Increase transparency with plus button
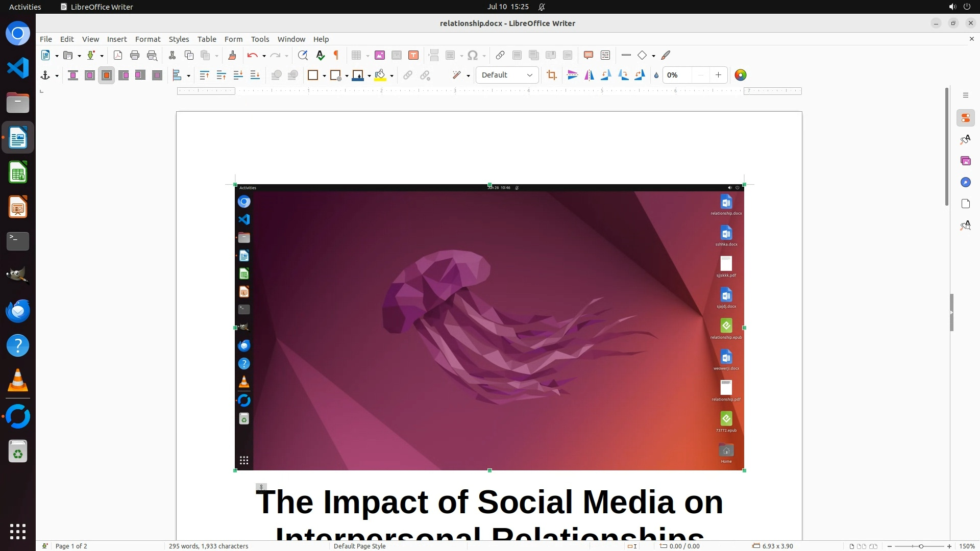Screen dimensions: 980x551 (718, 76)
